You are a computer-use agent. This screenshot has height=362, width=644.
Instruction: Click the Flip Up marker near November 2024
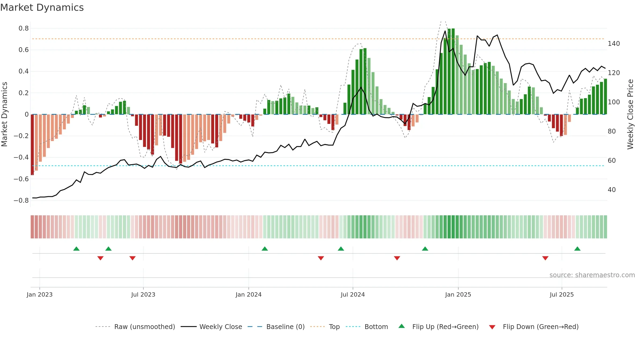[425, 249]
